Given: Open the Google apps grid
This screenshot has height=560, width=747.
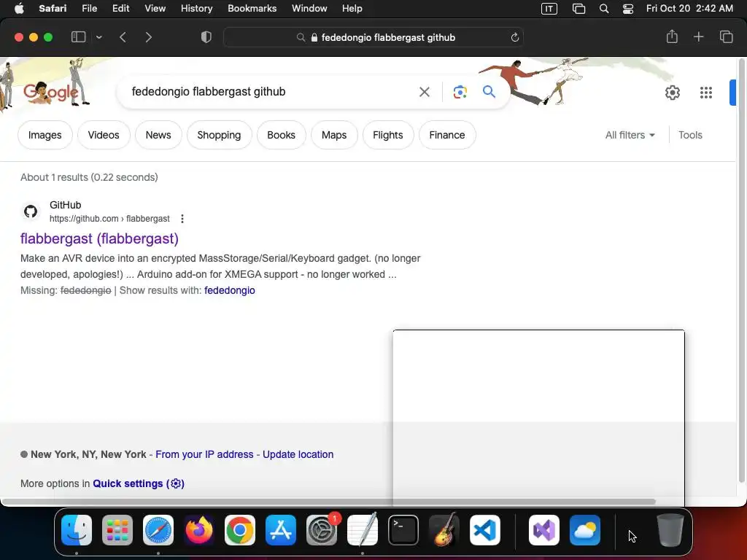Looking at the screenshot, I should click(x=706, y=93).
